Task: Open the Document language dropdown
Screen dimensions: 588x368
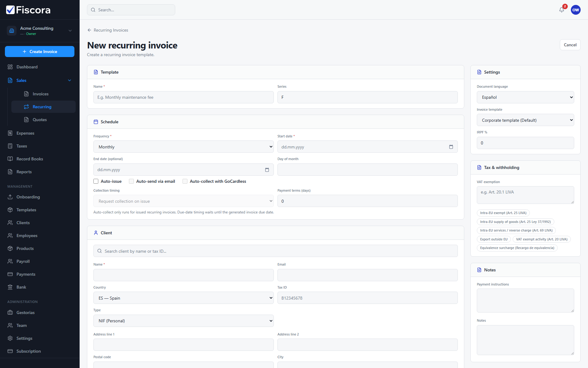Action: click(x=525, y=97)
